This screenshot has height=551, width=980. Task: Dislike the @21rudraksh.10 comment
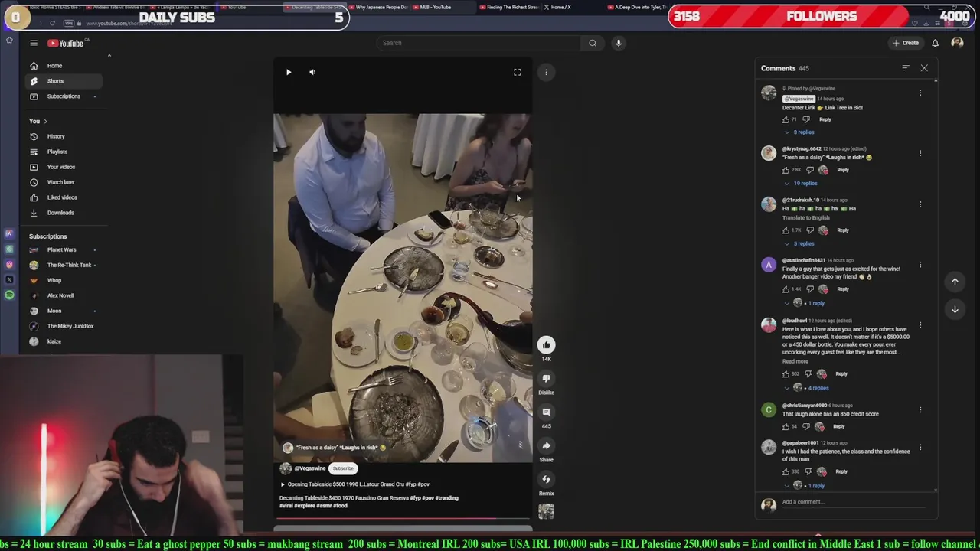[810, 230]
